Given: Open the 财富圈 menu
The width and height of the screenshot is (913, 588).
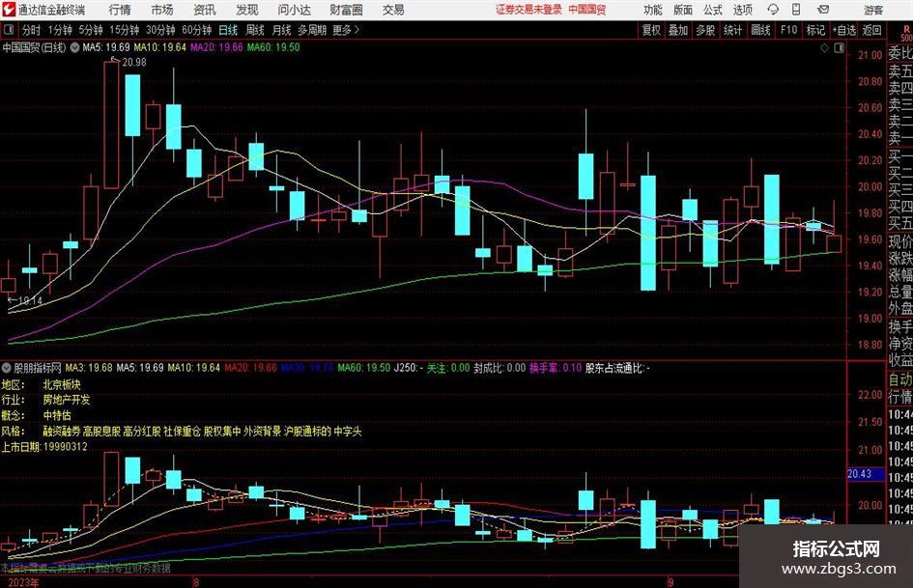Looking at the screenshot, I should click(x=346, y=10).
